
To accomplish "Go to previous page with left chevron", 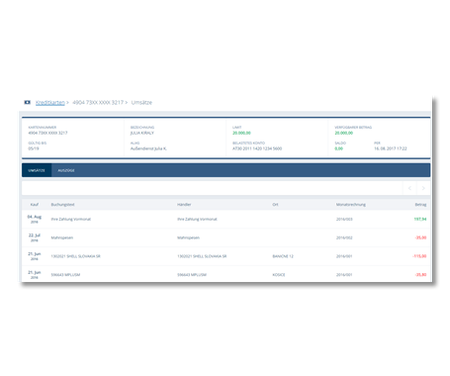I will [x=410, y=188].
